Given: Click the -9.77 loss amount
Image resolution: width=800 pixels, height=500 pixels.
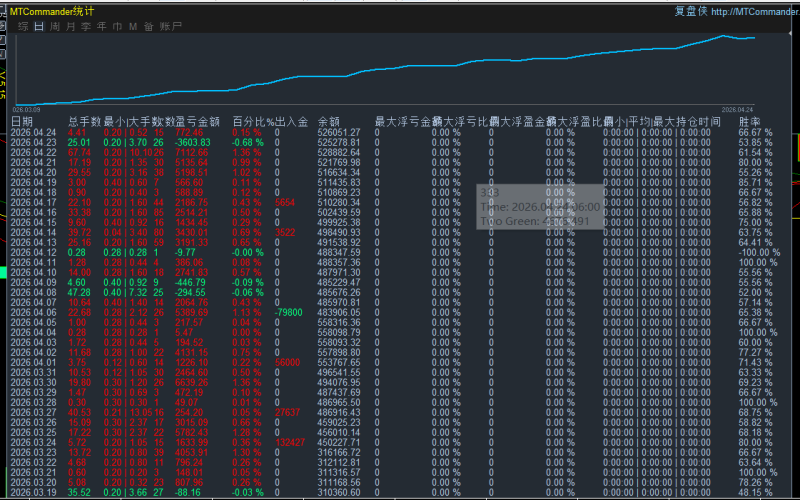Looking at the screenshot, I should (185, 253).
